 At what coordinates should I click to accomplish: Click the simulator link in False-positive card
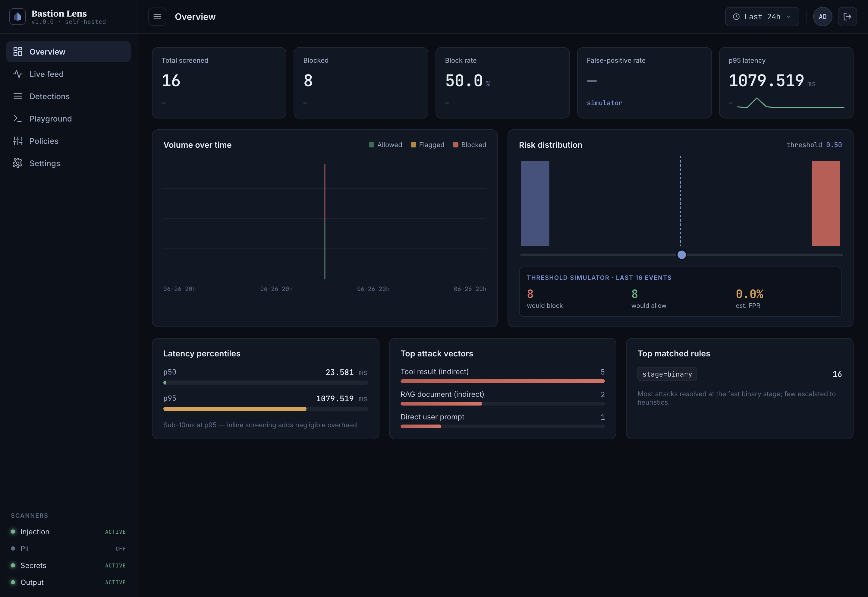(x=605, y=103)
